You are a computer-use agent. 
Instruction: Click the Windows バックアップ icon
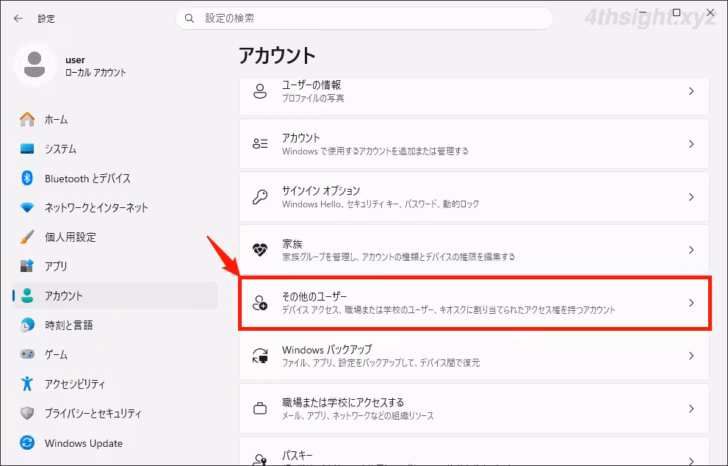260,356
